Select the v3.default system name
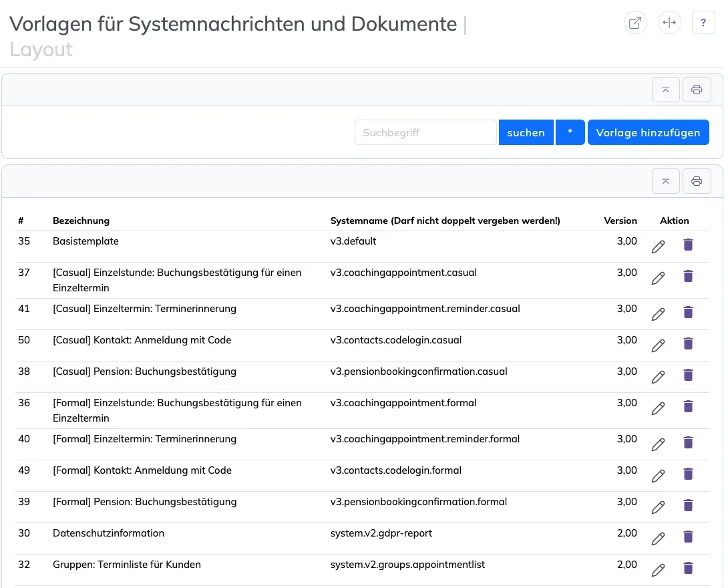 coord(353,241)
